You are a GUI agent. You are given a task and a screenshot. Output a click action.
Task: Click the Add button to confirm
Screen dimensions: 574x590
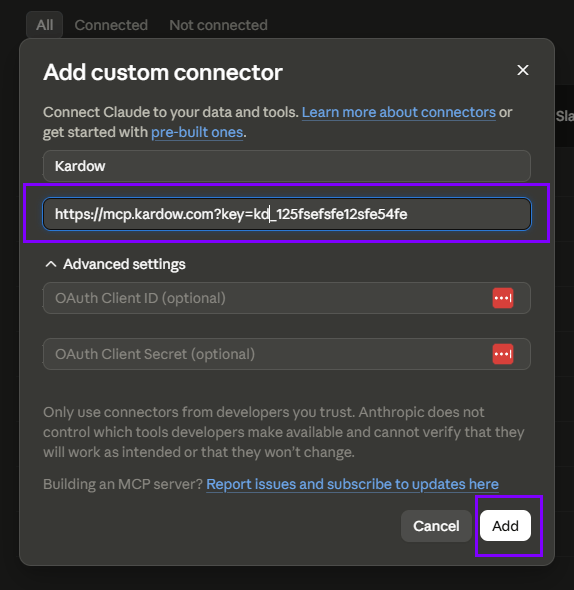point(505,526)
